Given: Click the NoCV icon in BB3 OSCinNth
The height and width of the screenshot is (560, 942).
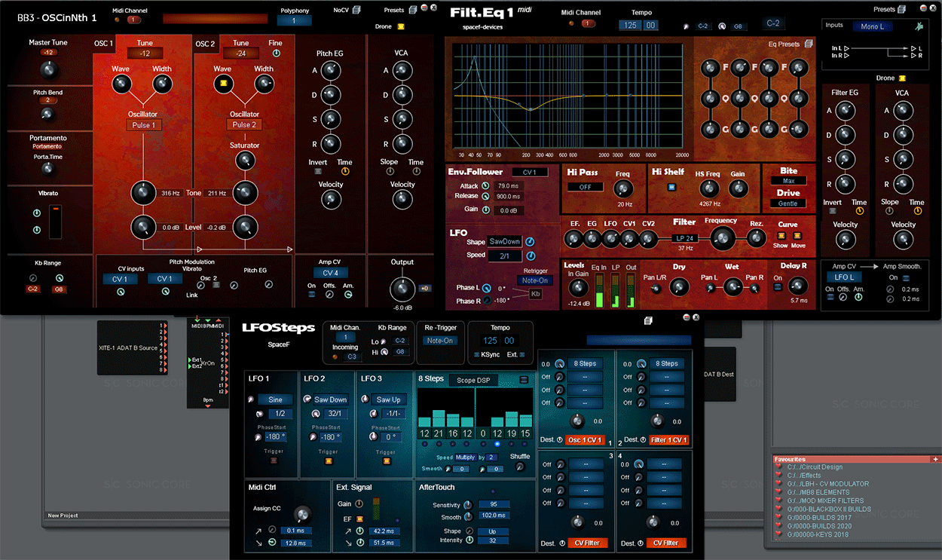Looking at the screenshot, I should [356, 10].
